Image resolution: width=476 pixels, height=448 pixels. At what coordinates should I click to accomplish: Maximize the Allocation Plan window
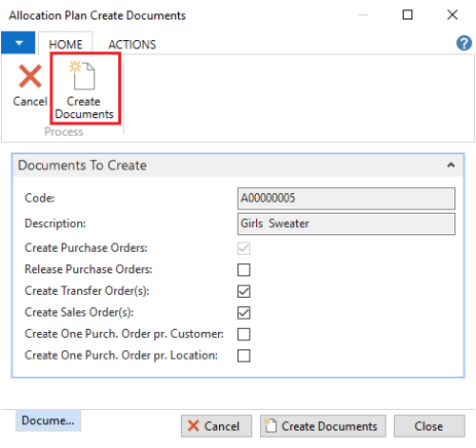(407, 15)
